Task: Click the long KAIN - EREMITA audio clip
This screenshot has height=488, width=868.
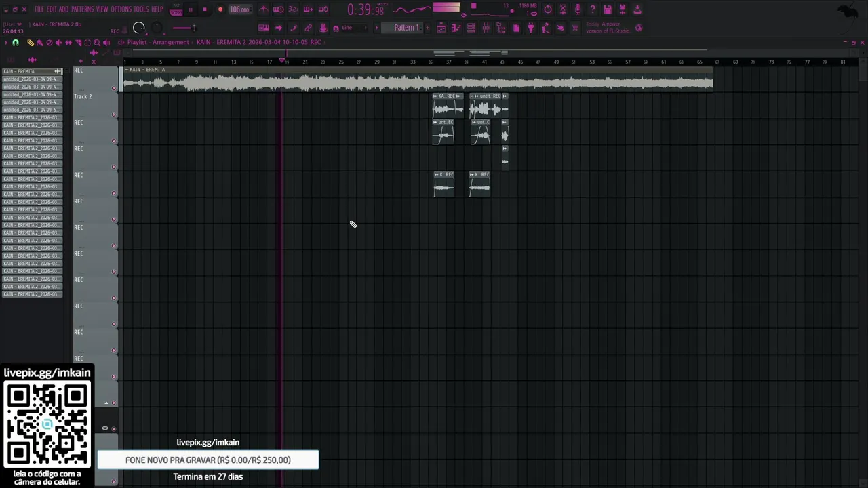Action: click(418, 79)
